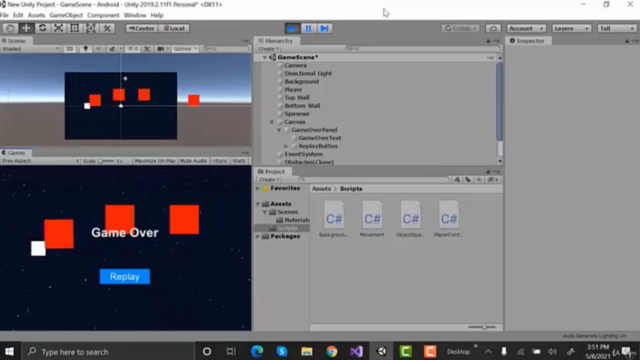Toggle VSync in Game view
Viewport: 640px width, 360px height.
pyautogui.click(x=220, y=161)
